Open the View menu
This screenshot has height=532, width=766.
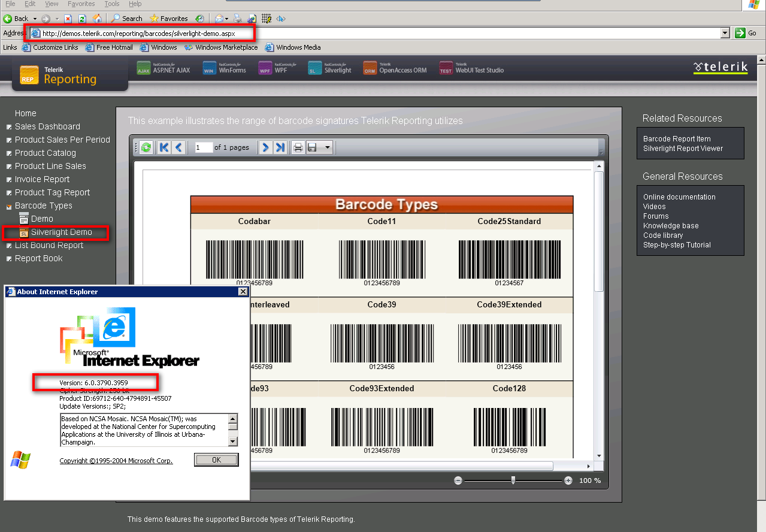52,4
